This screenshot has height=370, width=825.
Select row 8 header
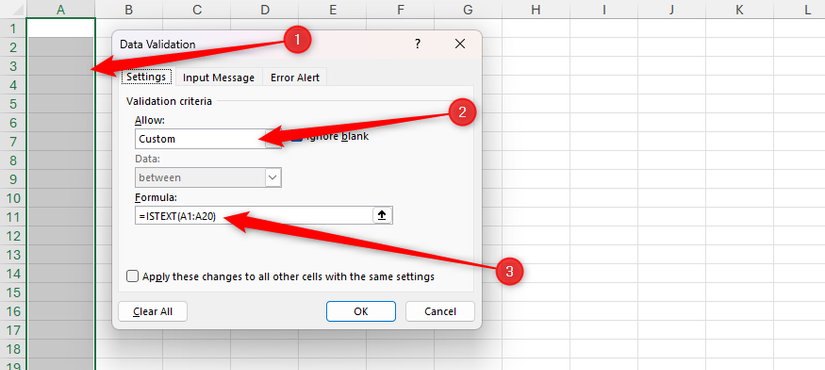coord(13,161)
